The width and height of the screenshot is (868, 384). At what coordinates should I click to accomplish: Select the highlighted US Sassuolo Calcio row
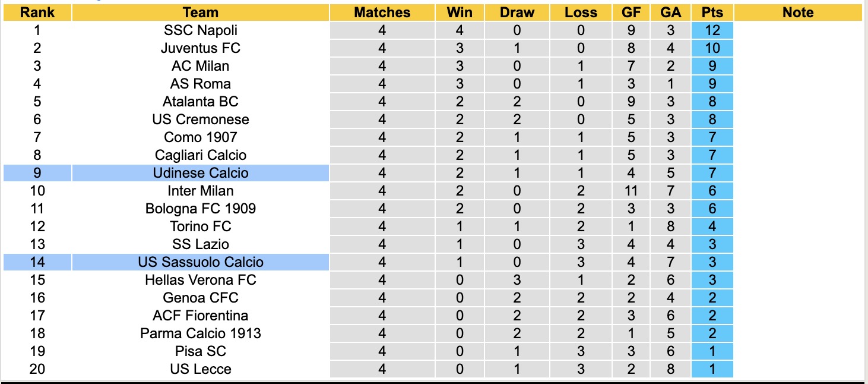(201, 262)
